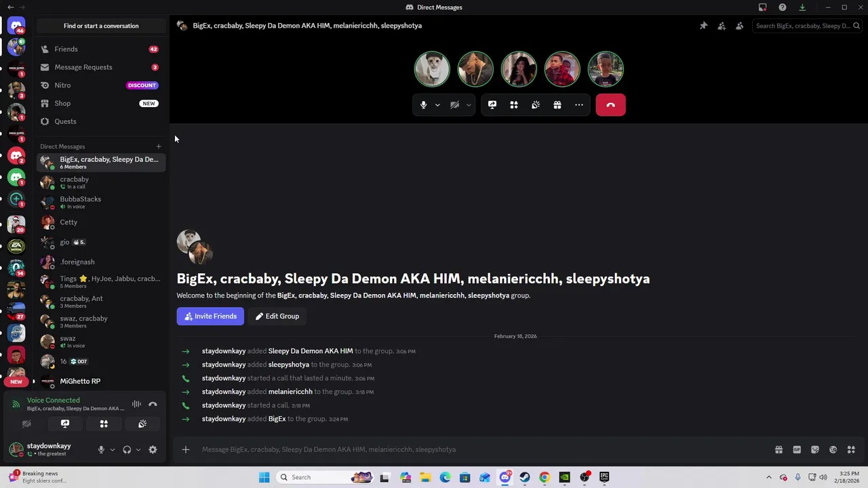This screenshot has width=868, height=488.
Task: Toggle noise suppression in Voice Connected panel
Action: 136,405
